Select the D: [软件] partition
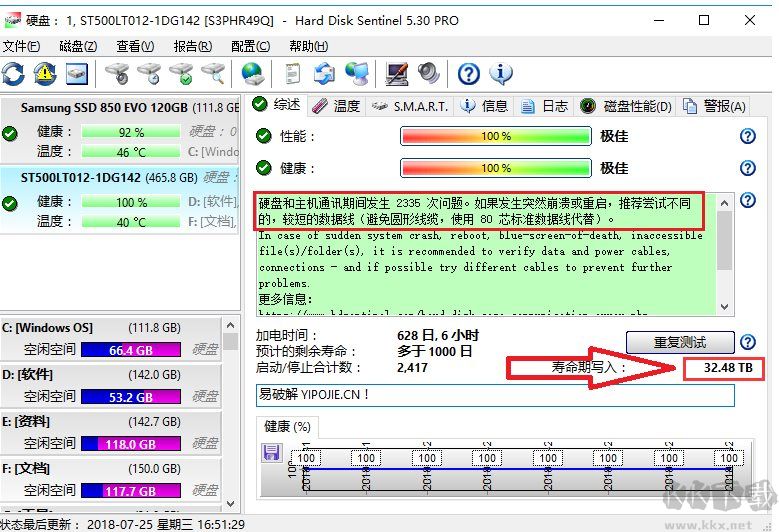 [x=110, y=386]
